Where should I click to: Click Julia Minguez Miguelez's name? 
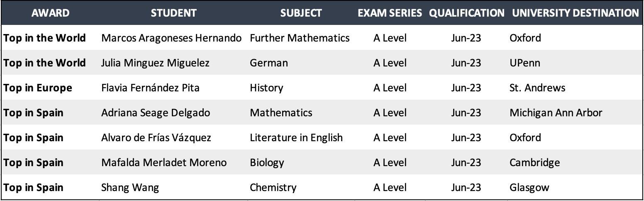155,63
